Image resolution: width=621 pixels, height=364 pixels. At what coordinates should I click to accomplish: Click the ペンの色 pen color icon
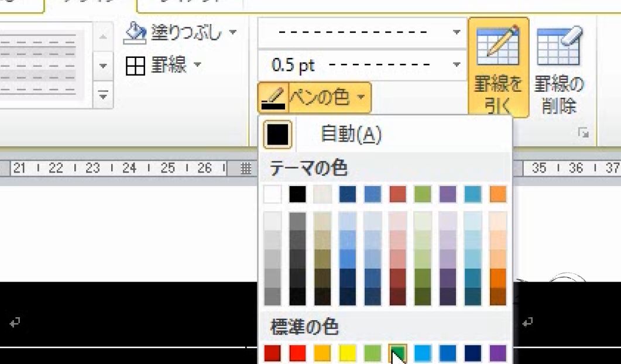click(273, 97)
